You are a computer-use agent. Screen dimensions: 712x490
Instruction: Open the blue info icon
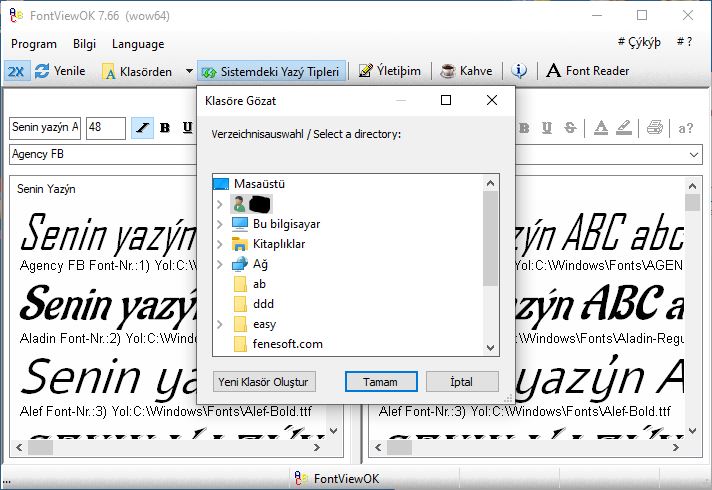click(x=519, y=71)
